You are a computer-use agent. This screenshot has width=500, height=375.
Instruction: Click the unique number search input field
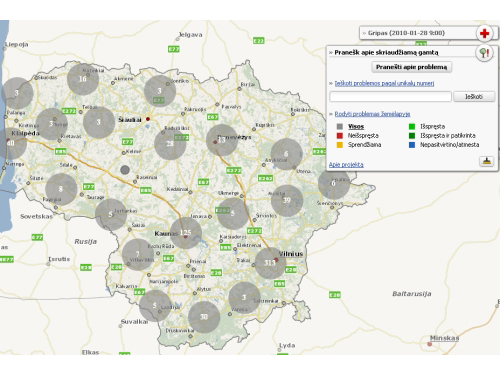(390, 97)
